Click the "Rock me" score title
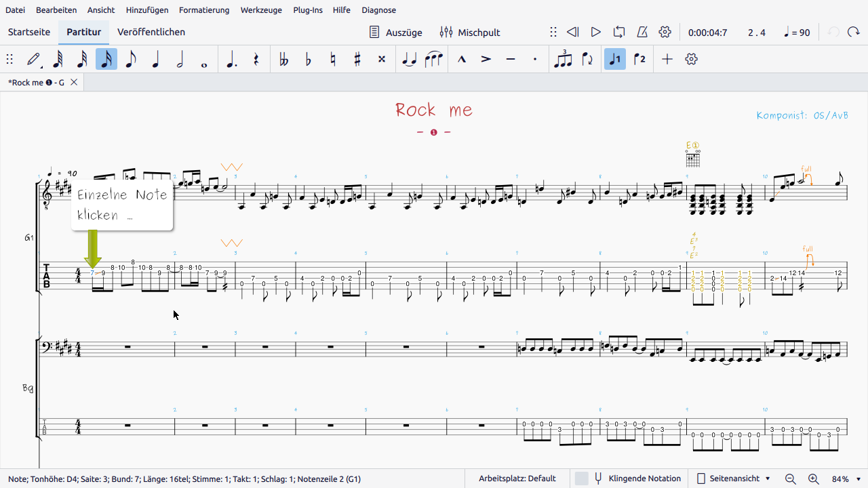The height and width of the screenshot is (488, 868). pos(434,110)
